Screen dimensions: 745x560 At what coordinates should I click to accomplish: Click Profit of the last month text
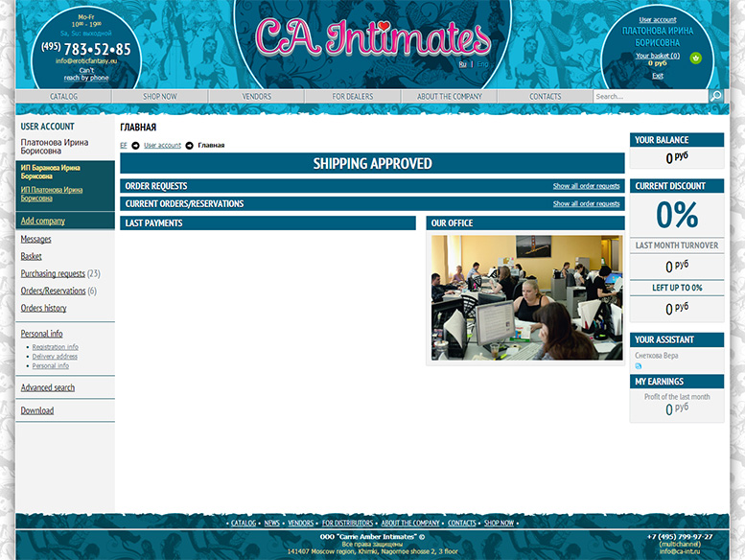[677, 397]
